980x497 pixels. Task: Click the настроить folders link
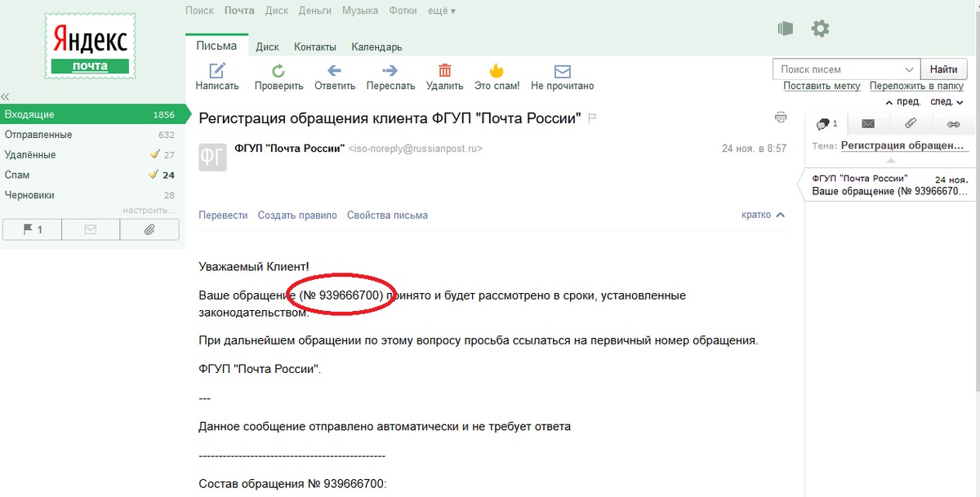click(149, 210)
